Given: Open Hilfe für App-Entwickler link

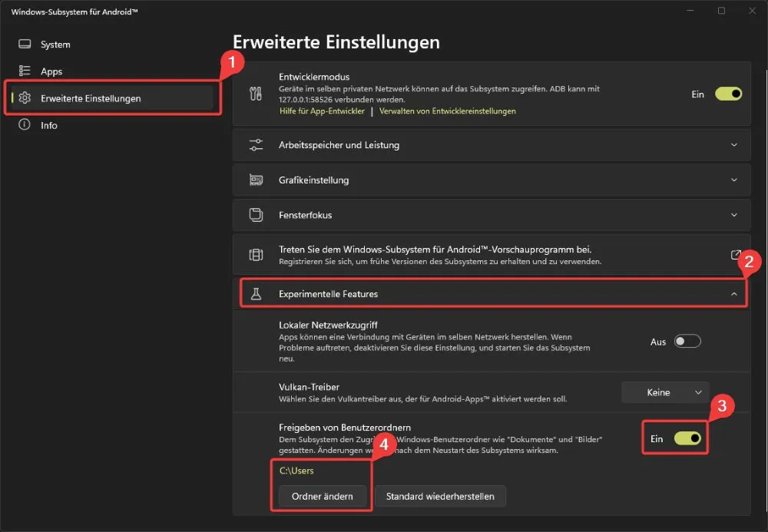Looking at the screenshot, I should pyautogui.click(x=322, y=111).
